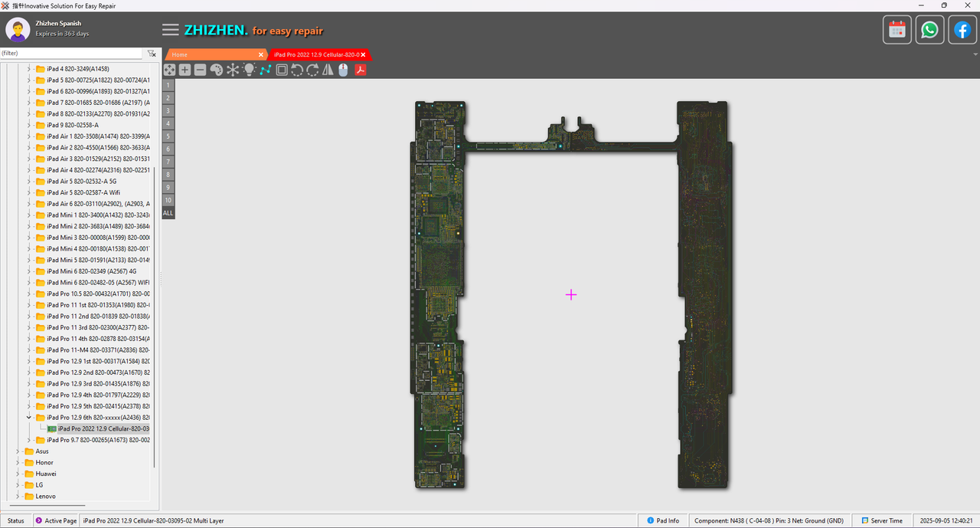Select layer 5 button

coord(168,136)
